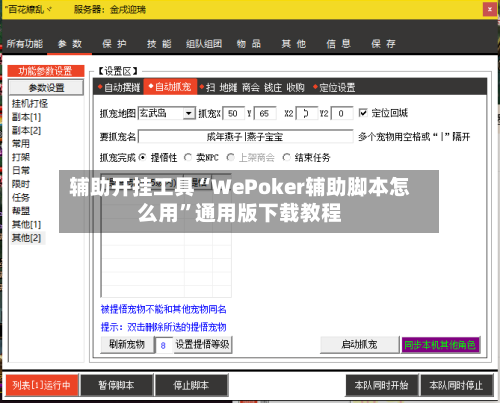The height and width of the screenshot is (403, 500).
Task: Switch to 组队组团 tab
Action: [204, 44]
